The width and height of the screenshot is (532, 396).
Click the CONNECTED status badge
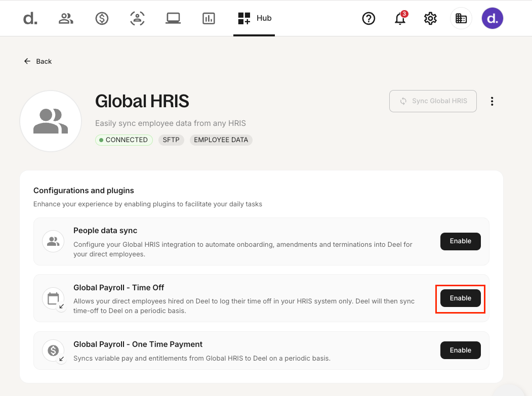(x=124, y=140)
